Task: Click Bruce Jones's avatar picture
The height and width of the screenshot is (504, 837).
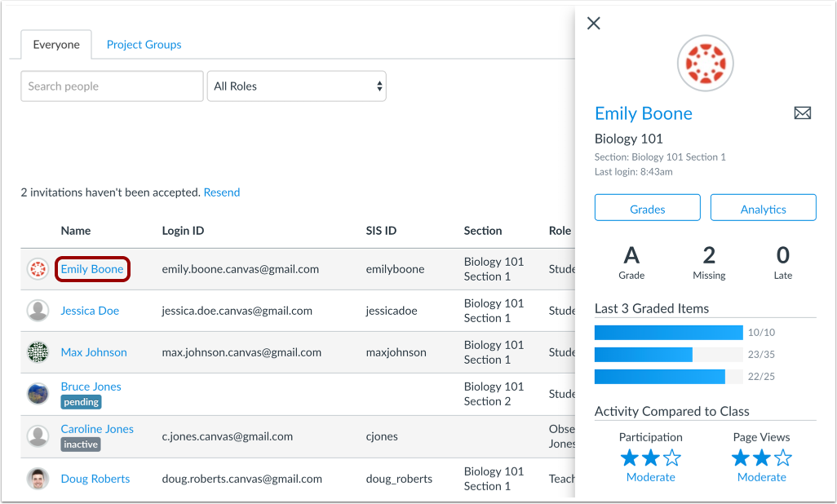Action: coord(38,394)
